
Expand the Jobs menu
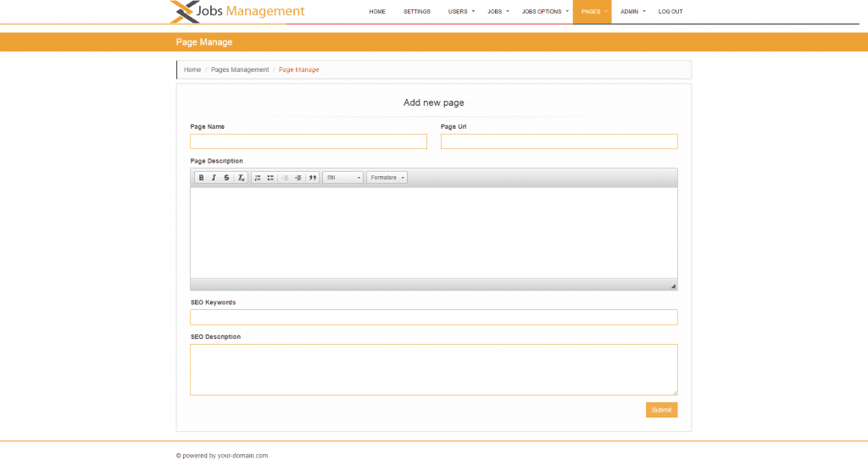(x=498, y=12)
